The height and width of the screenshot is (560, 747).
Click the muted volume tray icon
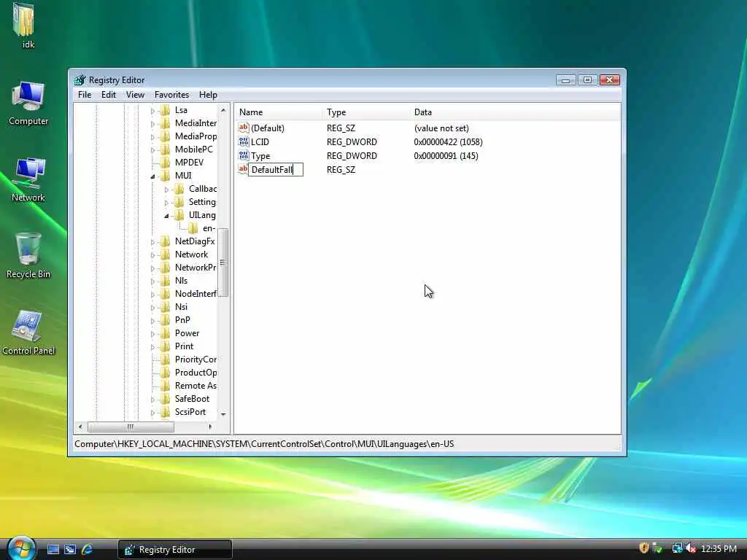(x=691, y=548)
